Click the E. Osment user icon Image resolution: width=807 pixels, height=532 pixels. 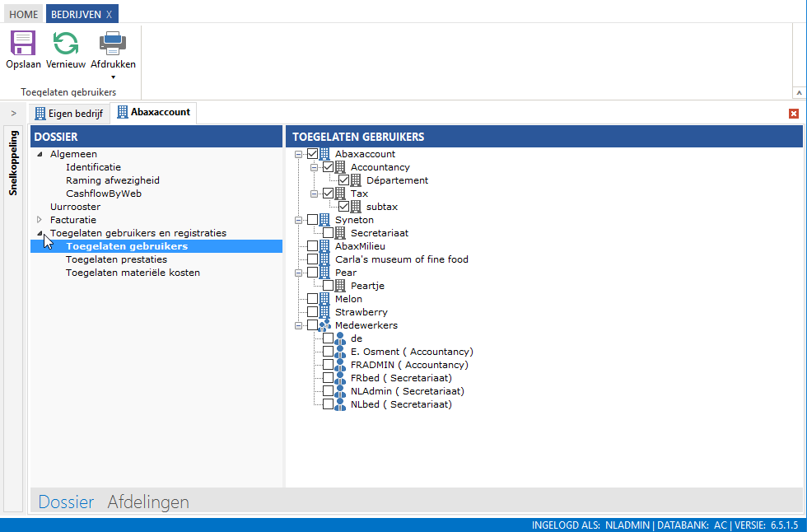[340, 352]
